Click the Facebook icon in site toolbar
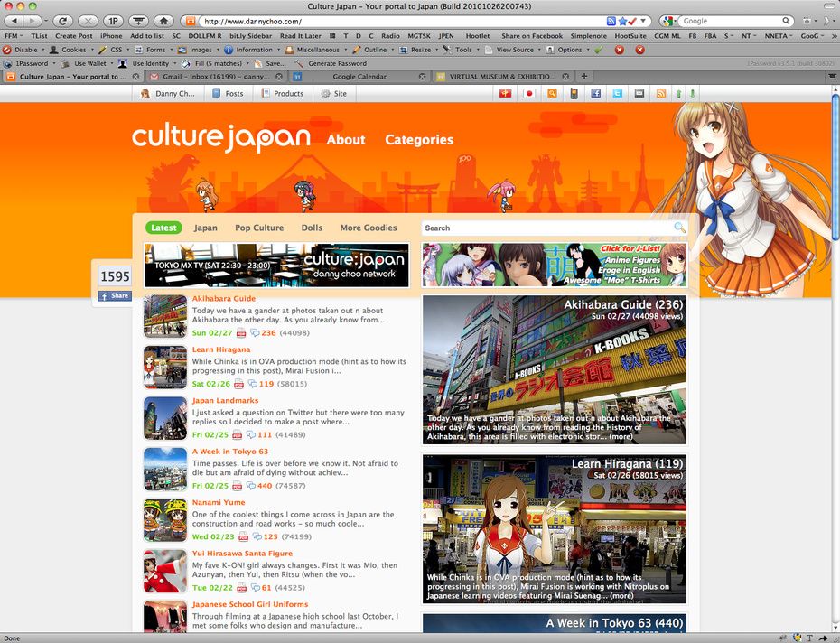The width and height of the screenshot is (840, 643). coord(596,93)
